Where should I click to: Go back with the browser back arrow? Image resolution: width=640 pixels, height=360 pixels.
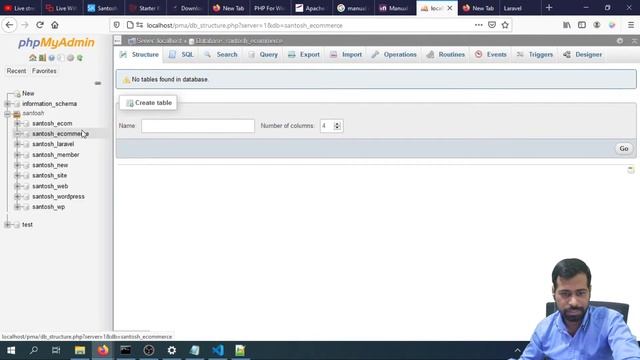tap(9, 25)
